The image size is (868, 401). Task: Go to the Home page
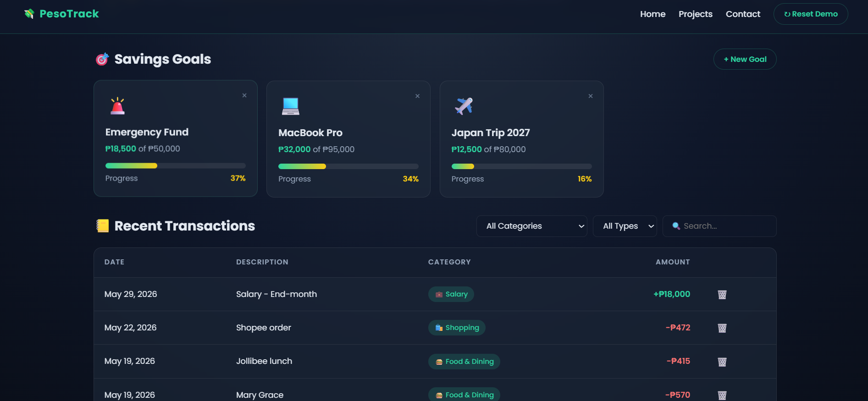click(x=653, y=14)
